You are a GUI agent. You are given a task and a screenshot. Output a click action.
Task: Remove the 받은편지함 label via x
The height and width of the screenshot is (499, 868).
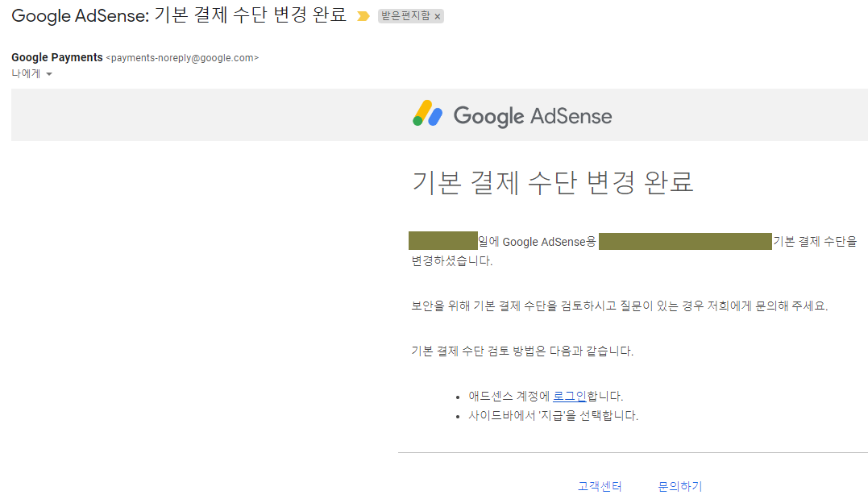click(438, 17)
